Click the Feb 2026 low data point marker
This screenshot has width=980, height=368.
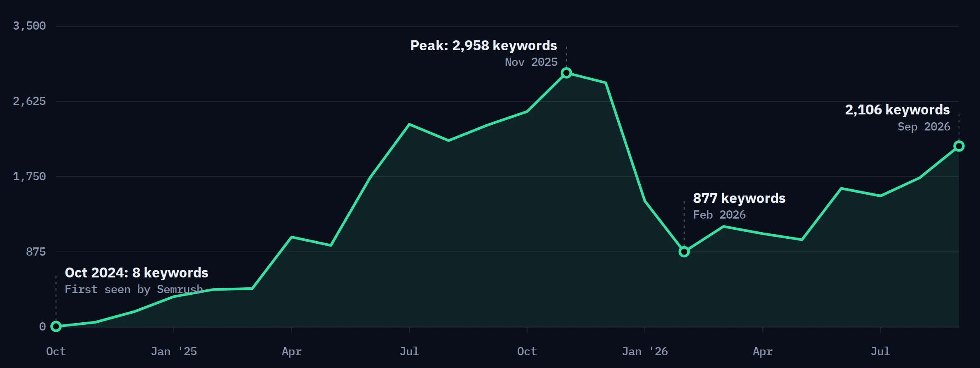684,252
